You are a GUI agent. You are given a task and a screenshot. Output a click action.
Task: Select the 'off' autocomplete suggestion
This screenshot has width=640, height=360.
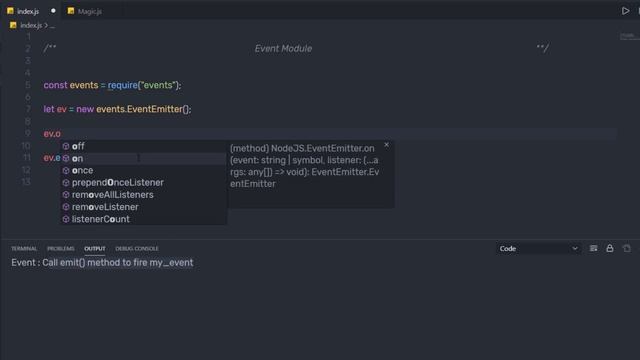click(143, 146)
